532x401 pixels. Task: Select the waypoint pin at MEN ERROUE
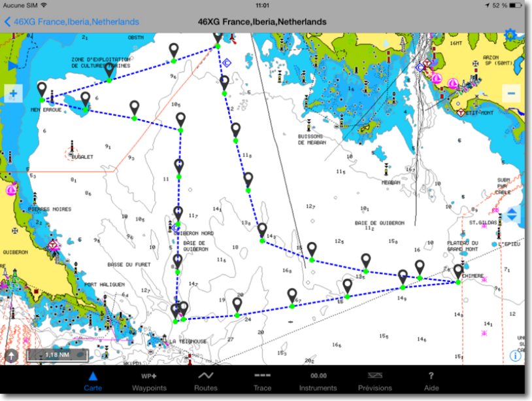point(42,91)
